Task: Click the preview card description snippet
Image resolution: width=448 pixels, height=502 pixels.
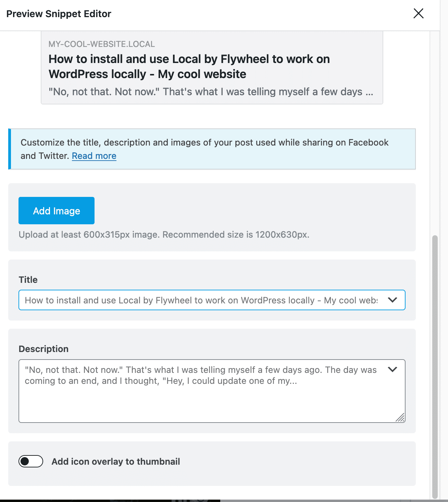Action: 211,92
